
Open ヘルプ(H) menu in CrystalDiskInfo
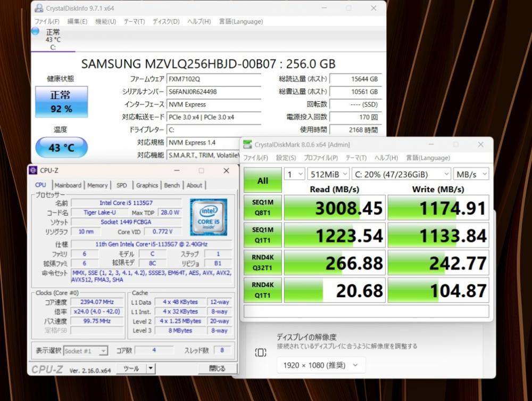click(x=199, y=21)
